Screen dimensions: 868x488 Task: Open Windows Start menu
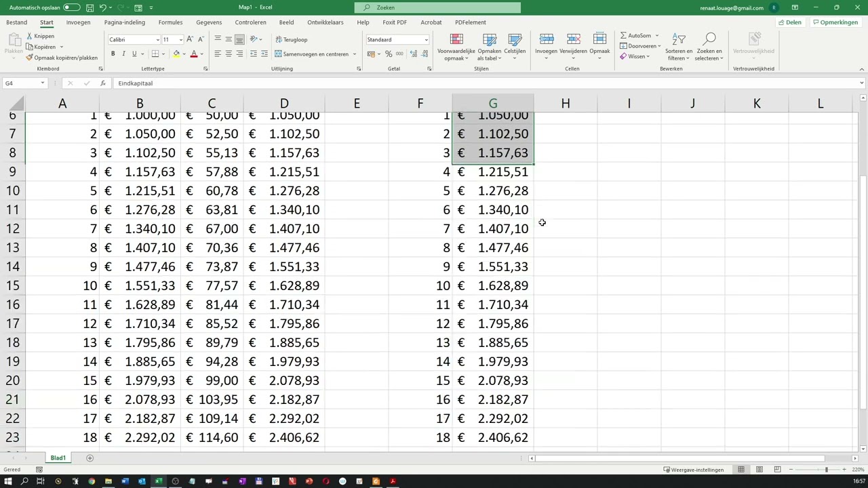point(8,481)
